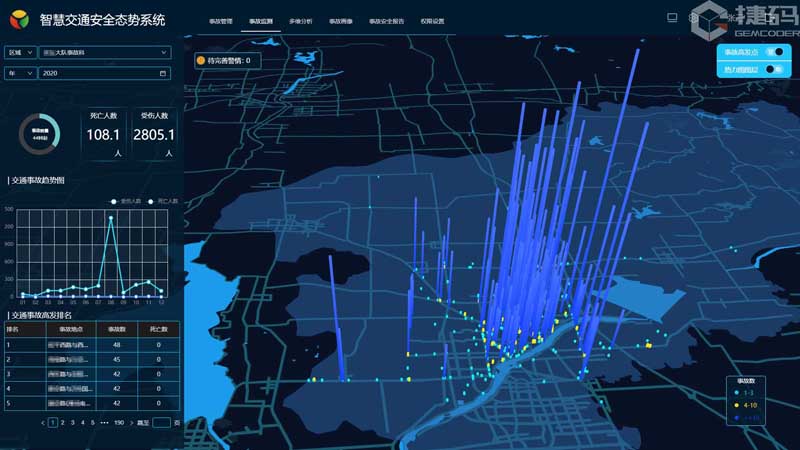The height and width of the screenshot is (450, 800).
Task: Click the monitor display icon in header
Action: coord(672,18)
